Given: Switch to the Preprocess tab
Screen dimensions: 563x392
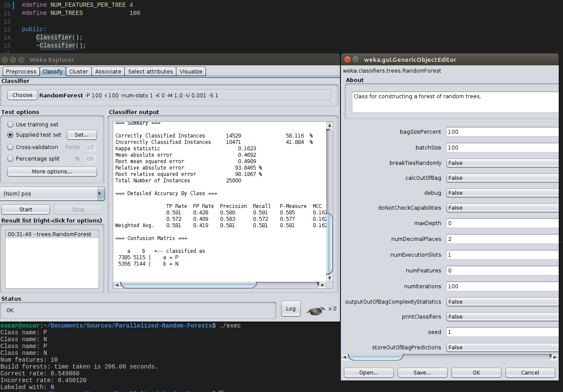Looking at the screenshot, I should (21, 72).
